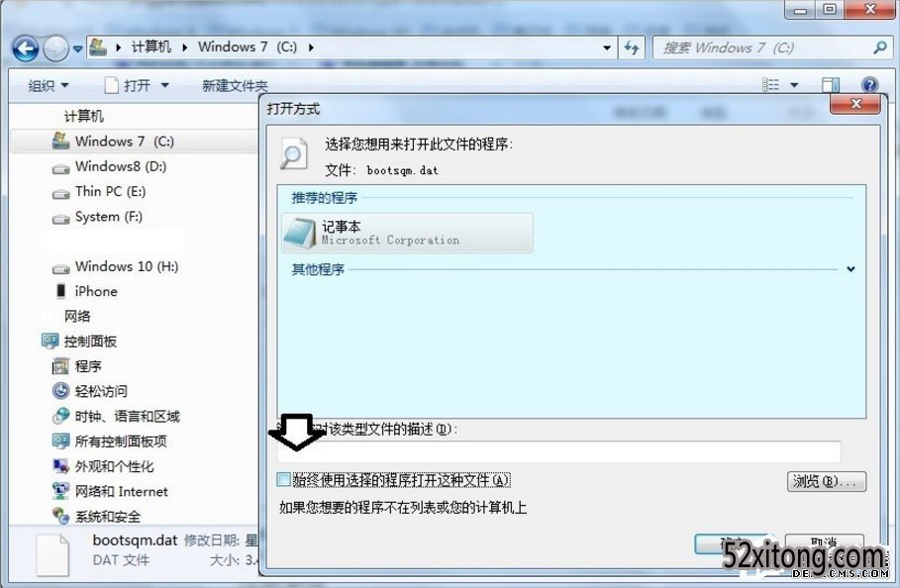Image resolution: width=900 pixels, height=588 pixels.
Task: Select Windows 7 (C:) drive in sidebar
Action: tap(124, 142)
